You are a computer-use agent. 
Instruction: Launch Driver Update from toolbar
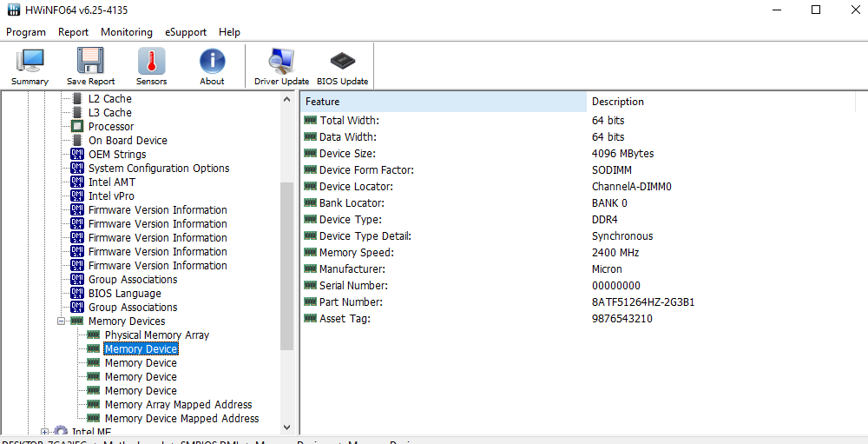coord(281,66)
